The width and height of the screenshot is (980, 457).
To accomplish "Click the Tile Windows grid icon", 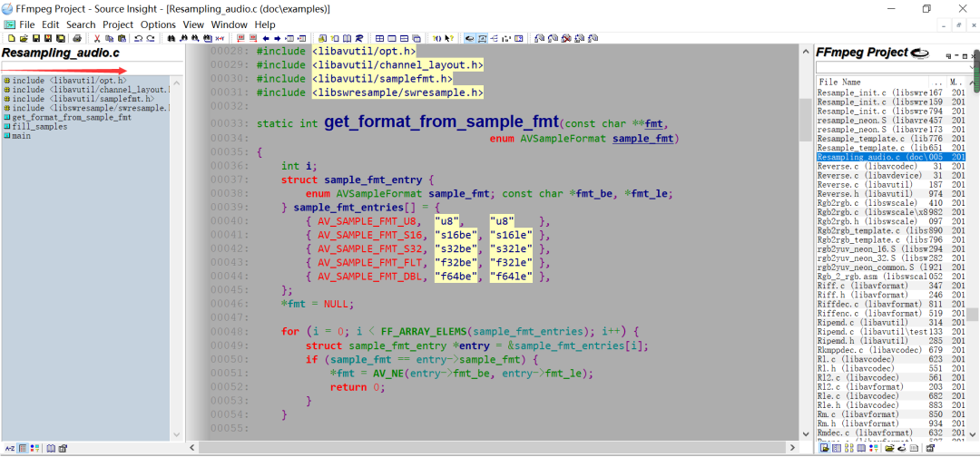I will (379, 38).
